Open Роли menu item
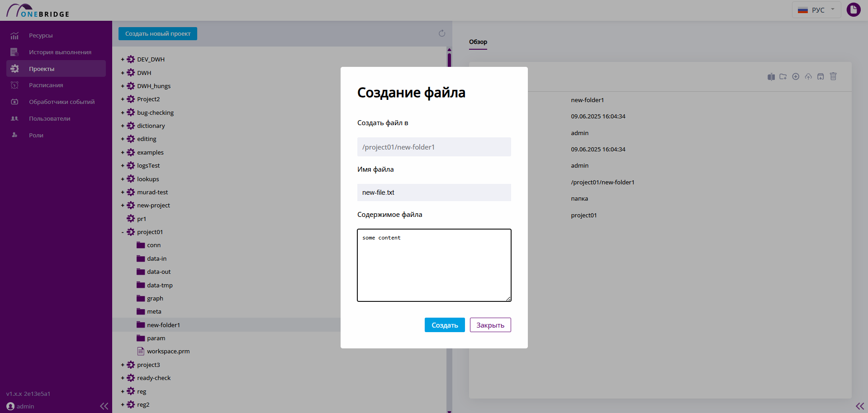The image size is (868, 413). (x=36, y=135)
